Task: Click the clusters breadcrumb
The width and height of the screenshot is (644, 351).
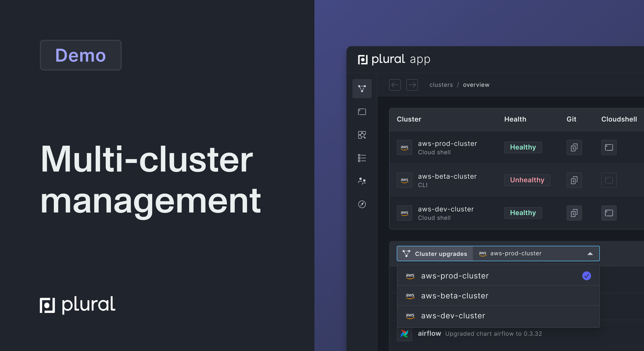Action: pyautogui.click(x=441, y=85)
